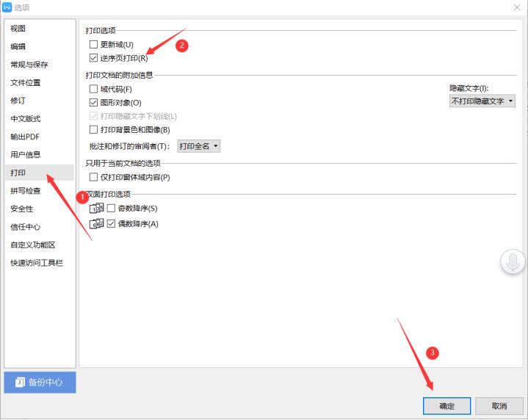The width and height of the screenshot is (528, 420).
Task: Open the 信任中心 category
Action: pyautogui.click(x=40, y=227)
